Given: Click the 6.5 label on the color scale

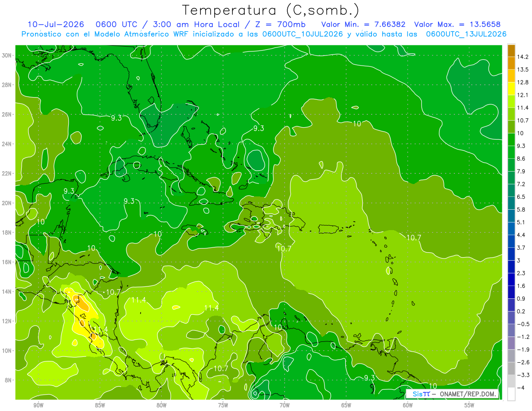Looking at the screenshot, I should pos(521,197).
